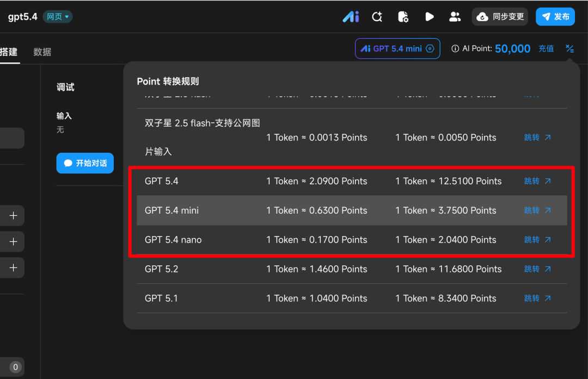Viewport: 588px width, 379px height.
Task: Click the 1.0400 Points rate value
Action: 338,298
